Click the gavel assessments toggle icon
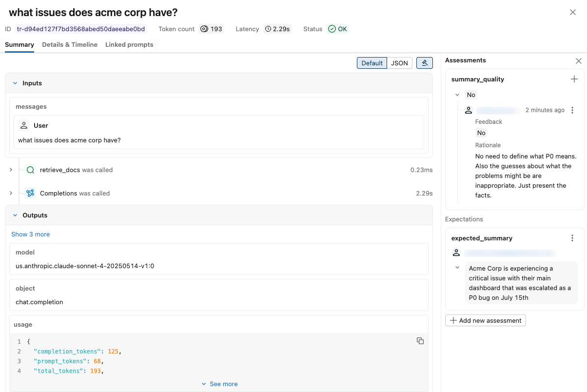587x392 pixels. point(424,63)
